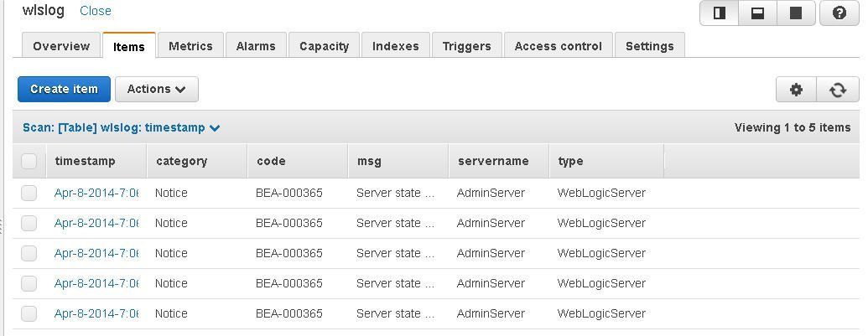Open the help question mark icon
Screen dimensions: 868x336
pyautogui.click(x=839, y=13)
